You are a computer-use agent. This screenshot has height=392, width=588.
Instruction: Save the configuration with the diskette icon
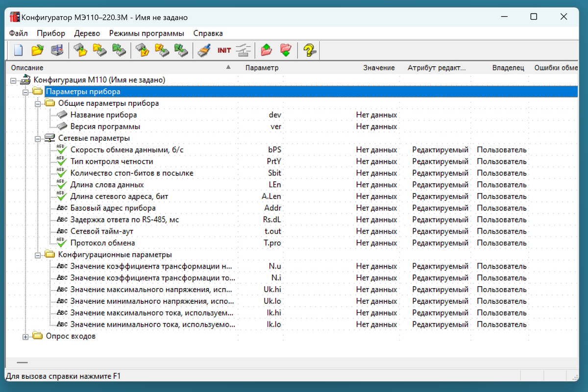pyautogui.click(x=57, y=50)
